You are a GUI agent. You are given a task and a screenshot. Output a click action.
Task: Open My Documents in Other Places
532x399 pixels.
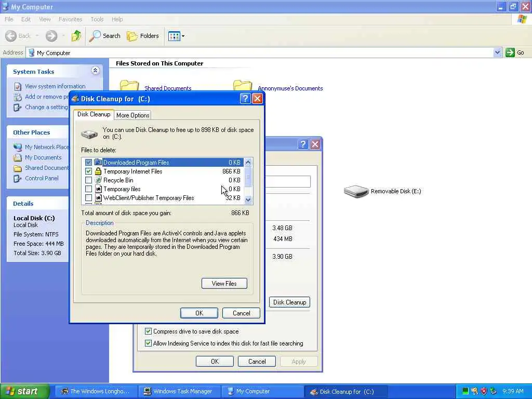(x=43, y=157)
